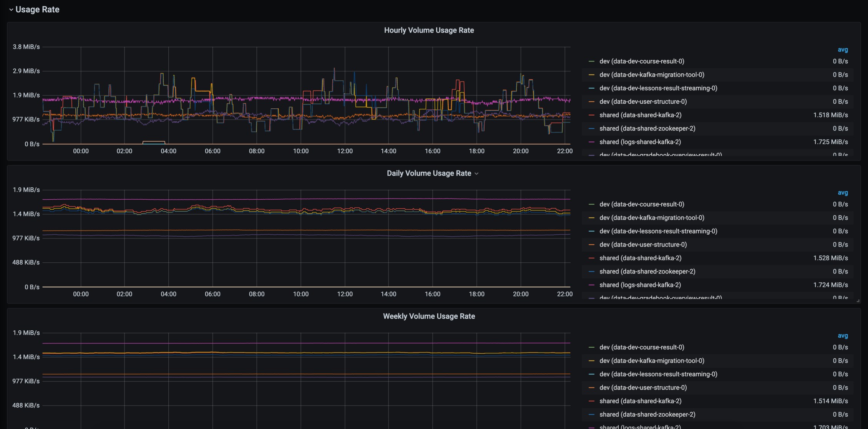
Task: Open the Daily Volume Usage Rate dropdown arrow
Action: tap(476, 174)
